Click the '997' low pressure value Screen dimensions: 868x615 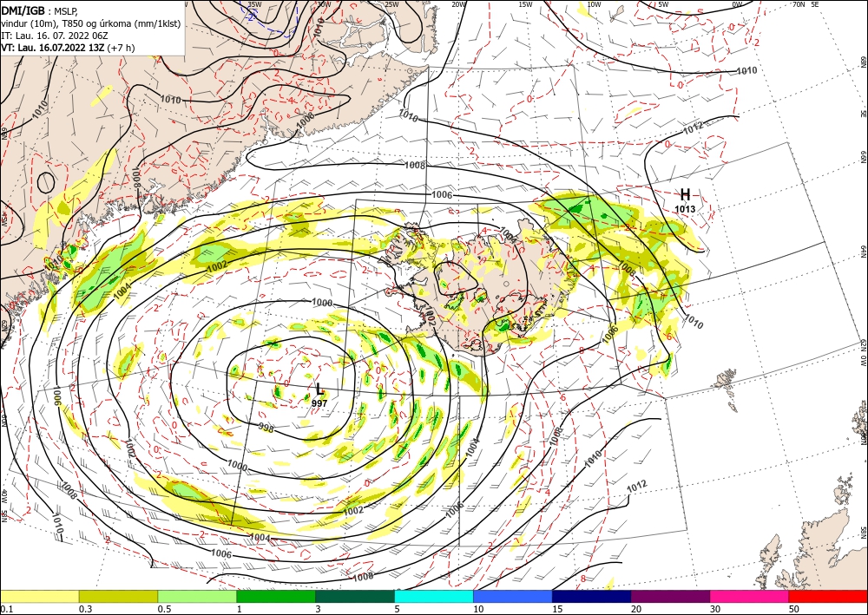point(319,403)
